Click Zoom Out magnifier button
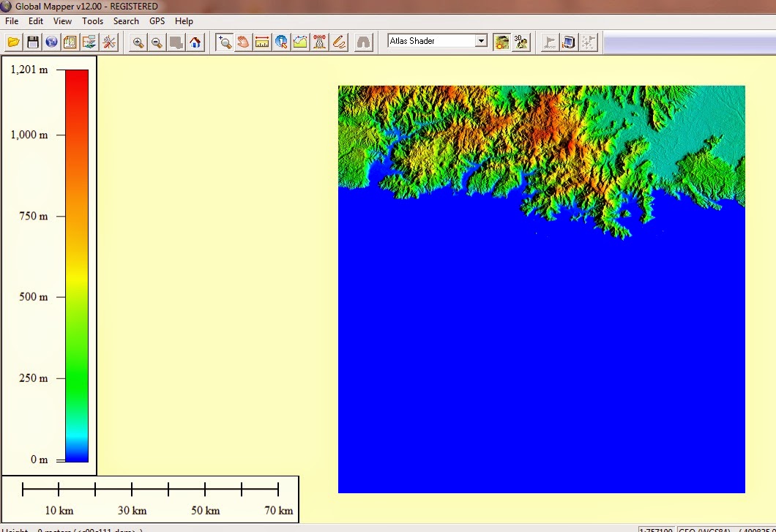The image size is (776, 532). point(157,42)
